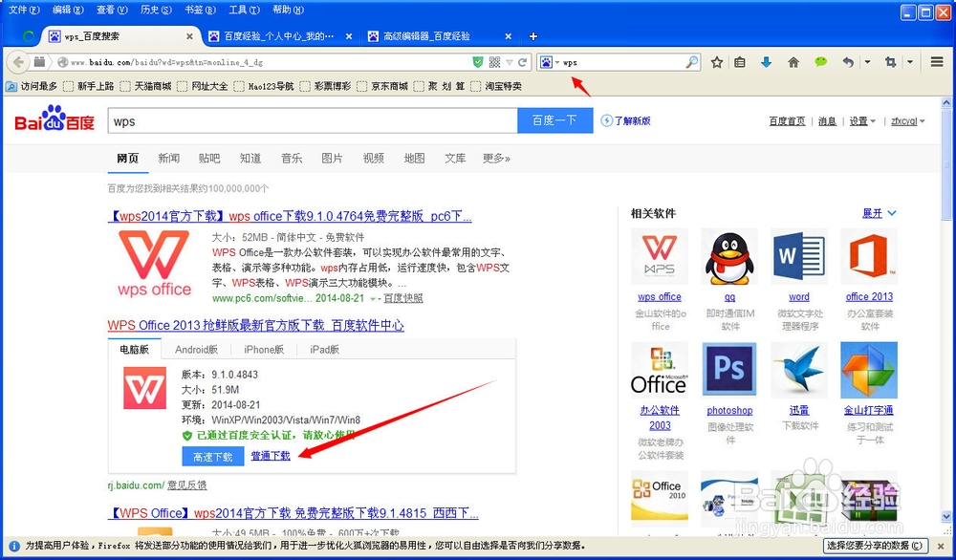The image size is (956, 560).
Task: Click the 百度快照 cached link
Action: point(403,298)
